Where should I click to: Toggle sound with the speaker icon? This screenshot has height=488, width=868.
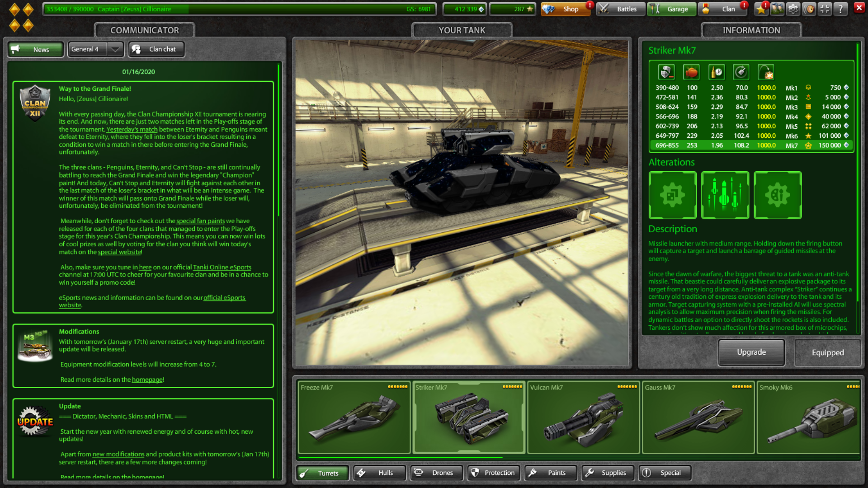pos(809,9)
